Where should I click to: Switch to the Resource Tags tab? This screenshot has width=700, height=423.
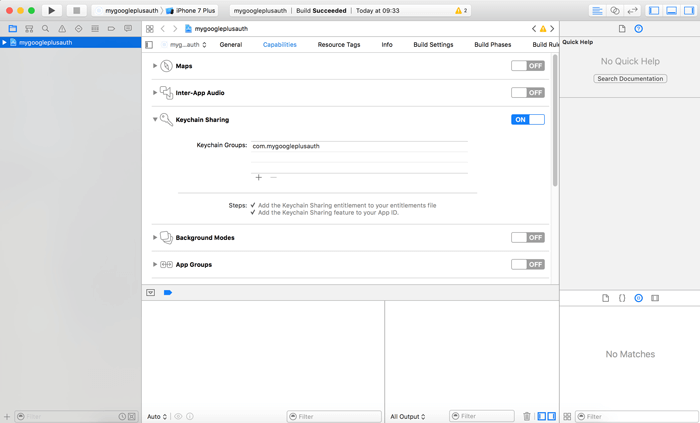coord(339,45)
